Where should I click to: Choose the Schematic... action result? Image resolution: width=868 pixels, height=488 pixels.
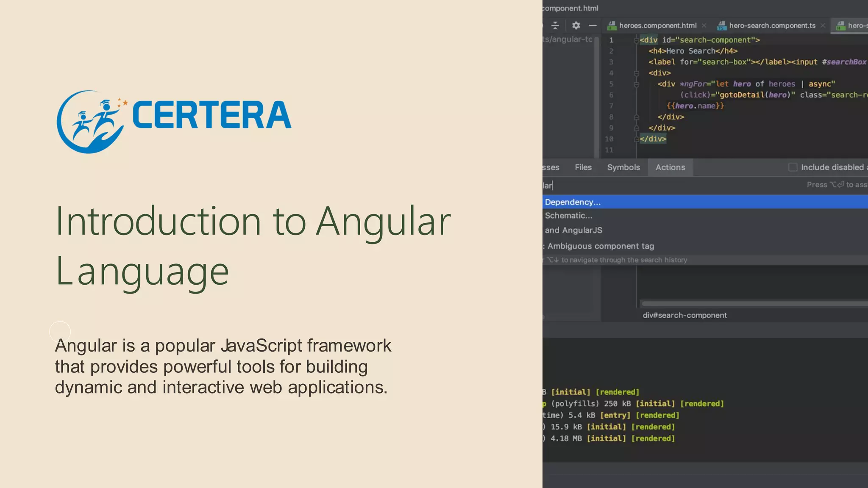(568, 216)
